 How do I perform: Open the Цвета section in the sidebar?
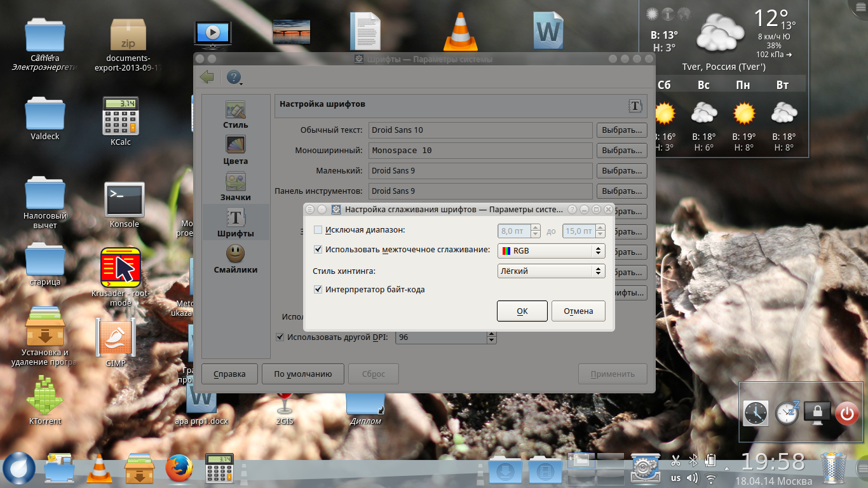point(236,151)
